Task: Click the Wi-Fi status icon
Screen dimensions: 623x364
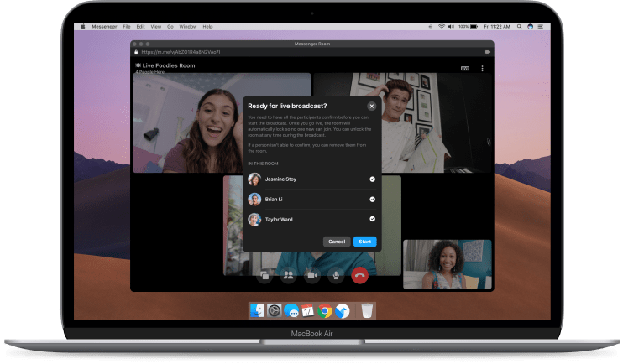Action: click(x=442, y=27)
